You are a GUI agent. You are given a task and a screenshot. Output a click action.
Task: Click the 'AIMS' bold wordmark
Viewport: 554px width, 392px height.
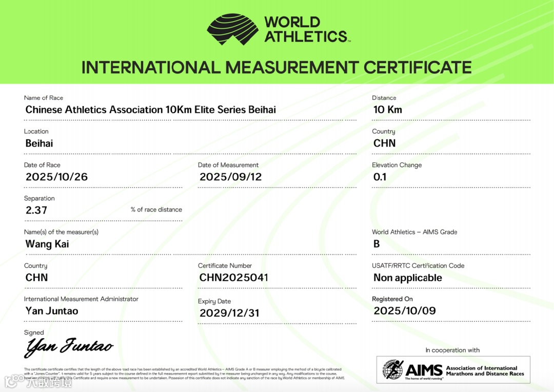point(424,370)
